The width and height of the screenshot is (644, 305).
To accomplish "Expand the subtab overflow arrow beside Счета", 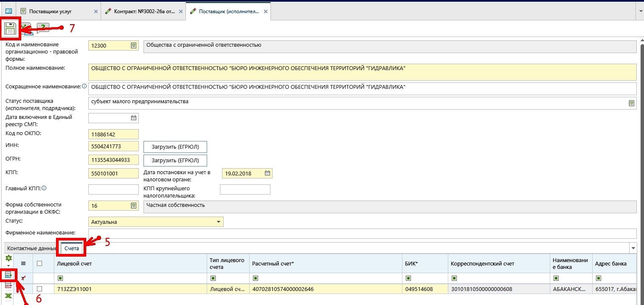I will [x=633, y=248].
